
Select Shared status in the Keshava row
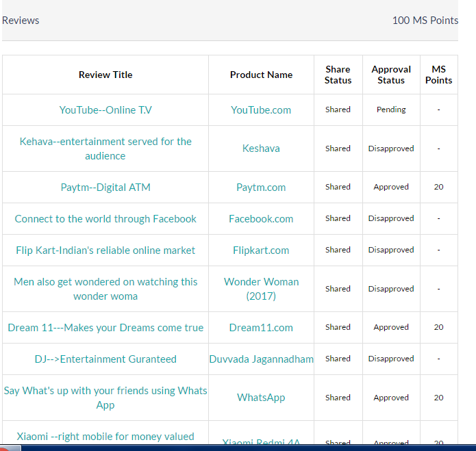(338, 149)
